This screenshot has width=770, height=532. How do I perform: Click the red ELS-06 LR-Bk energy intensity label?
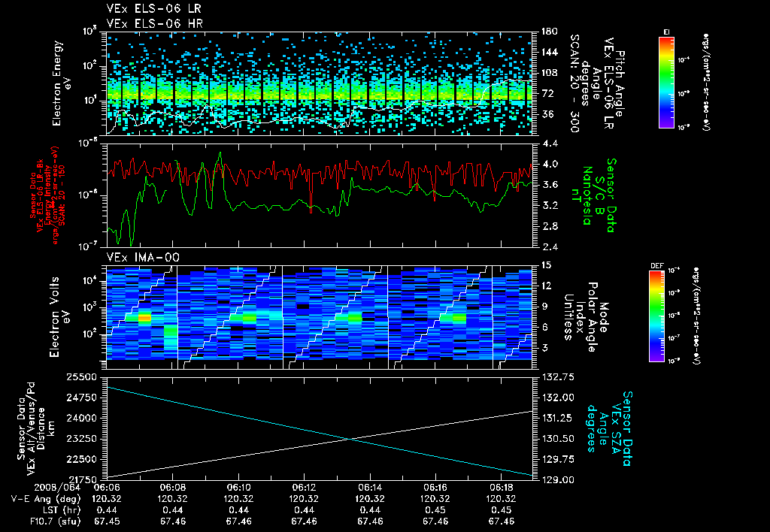pyautogui.click(x=47, y=195)
